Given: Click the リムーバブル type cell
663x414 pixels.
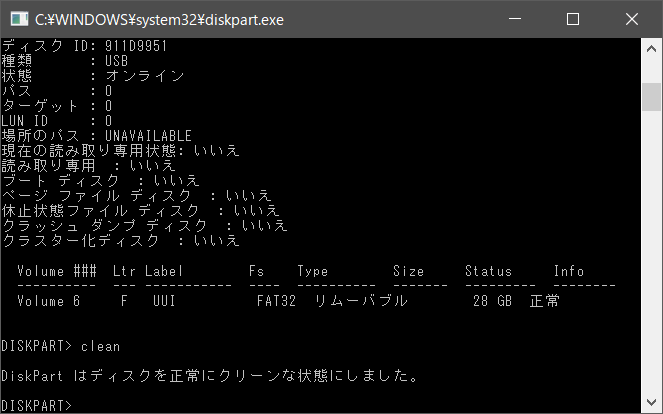Looking at the screenshot, I should [x=361, y=301].
